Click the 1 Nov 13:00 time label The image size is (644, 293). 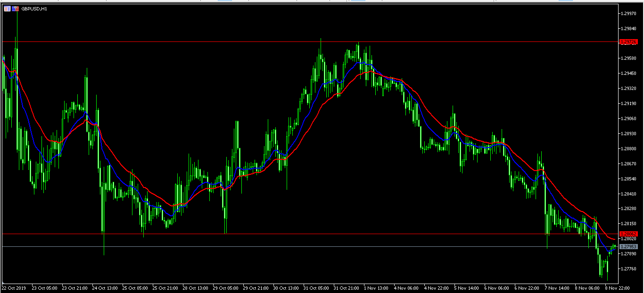[x=376, y=287]
